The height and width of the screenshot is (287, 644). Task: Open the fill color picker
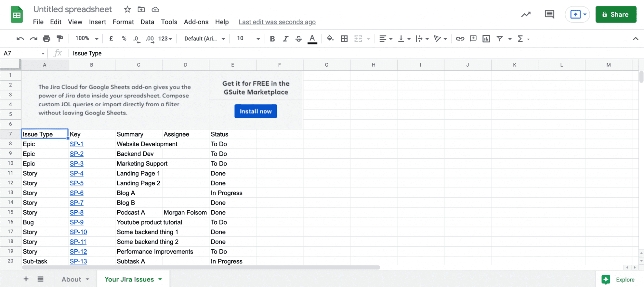pyautogui.click(x=330, y=39)
